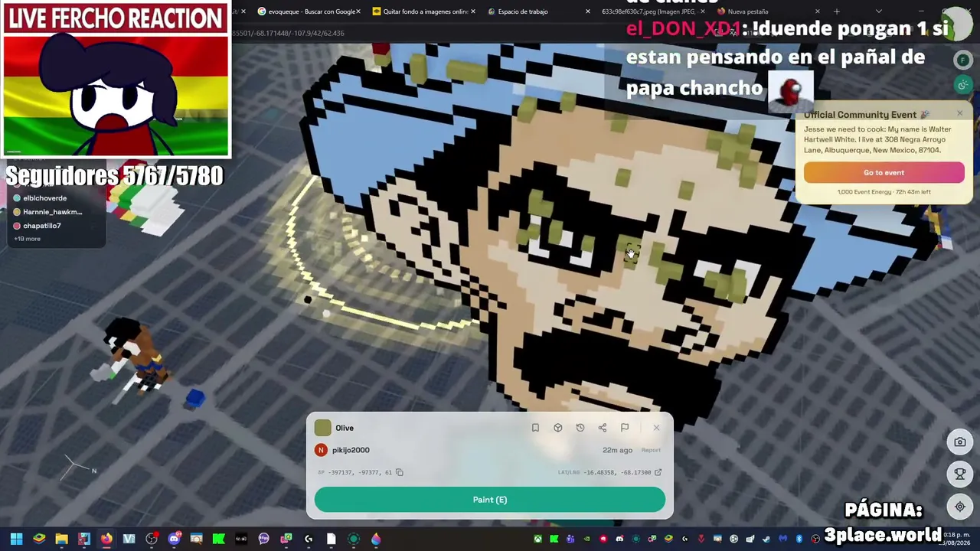Close the Olive pixel info panel
The width and height of the screenshot is (980, 551).
[x=656, y=428]
